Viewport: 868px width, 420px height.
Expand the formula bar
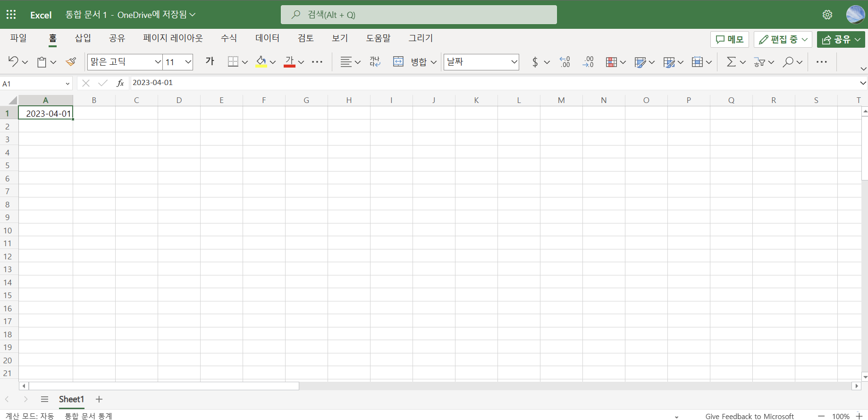click(x=863, y=83)
